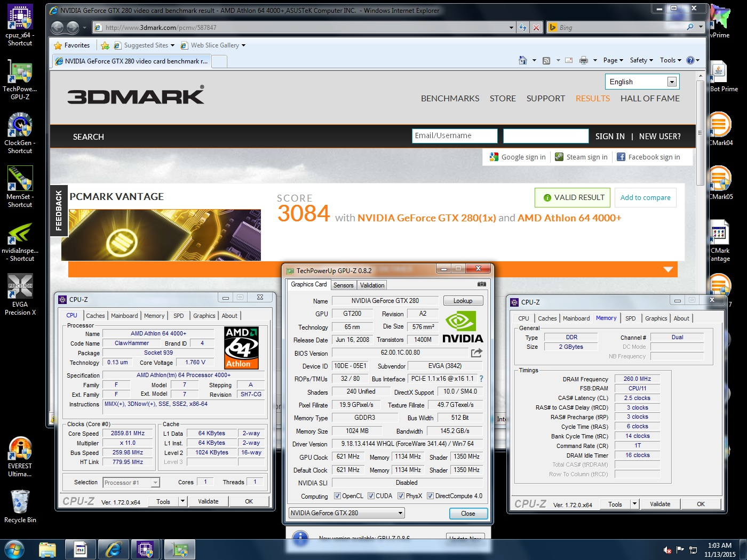Click the Email/Username input field

pos(455,136)
